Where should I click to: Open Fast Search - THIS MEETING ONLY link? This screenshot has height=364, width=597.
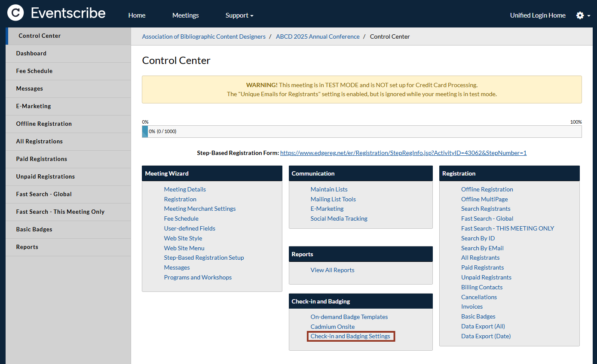pyautogui.click(x=508, y=228)
